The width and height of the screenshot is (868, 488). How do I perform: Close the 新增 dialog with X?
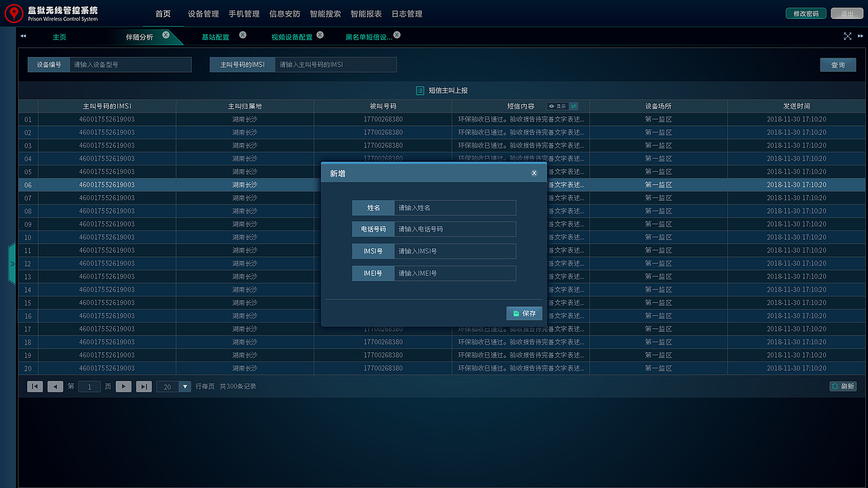(x=534, y=174)
